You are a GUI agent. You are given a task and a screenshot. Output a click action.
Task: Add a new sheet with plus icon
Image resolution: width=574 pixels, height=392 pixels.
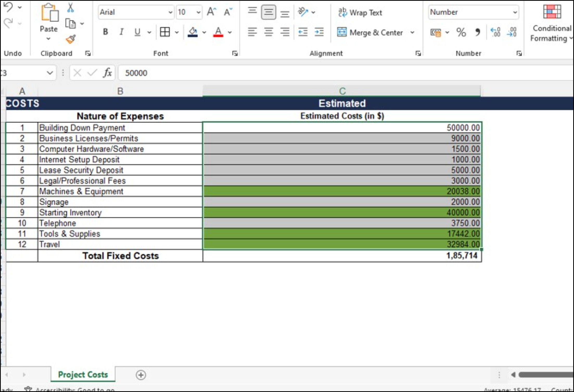[141, 375]
